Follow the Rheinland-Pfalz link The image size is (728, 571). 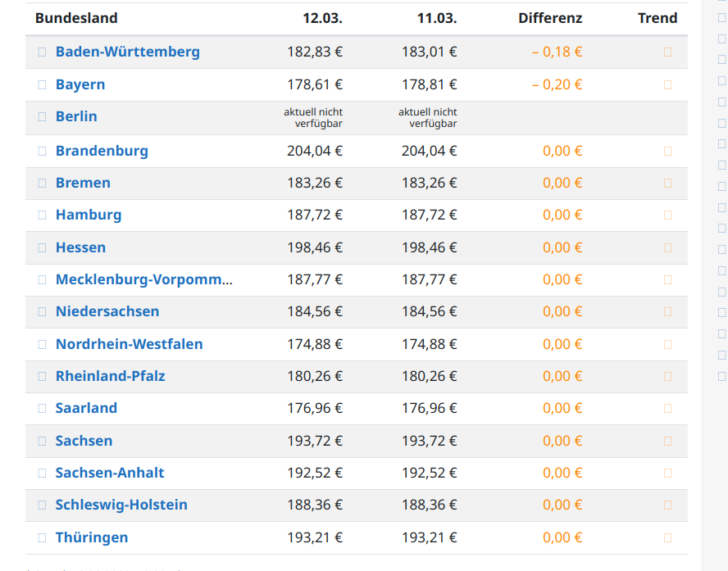(x=110, y=376)
